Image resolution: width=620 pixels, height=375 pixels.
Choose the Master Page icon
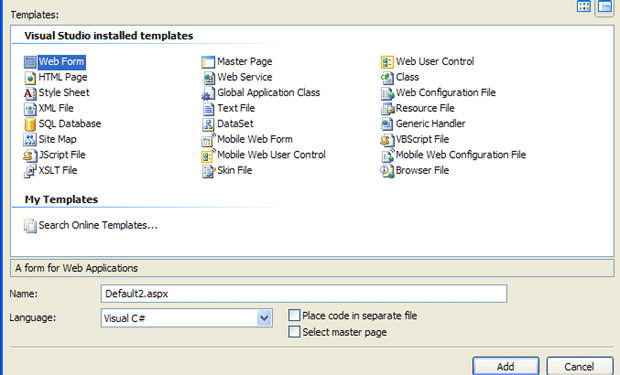[x=208, y=62]
